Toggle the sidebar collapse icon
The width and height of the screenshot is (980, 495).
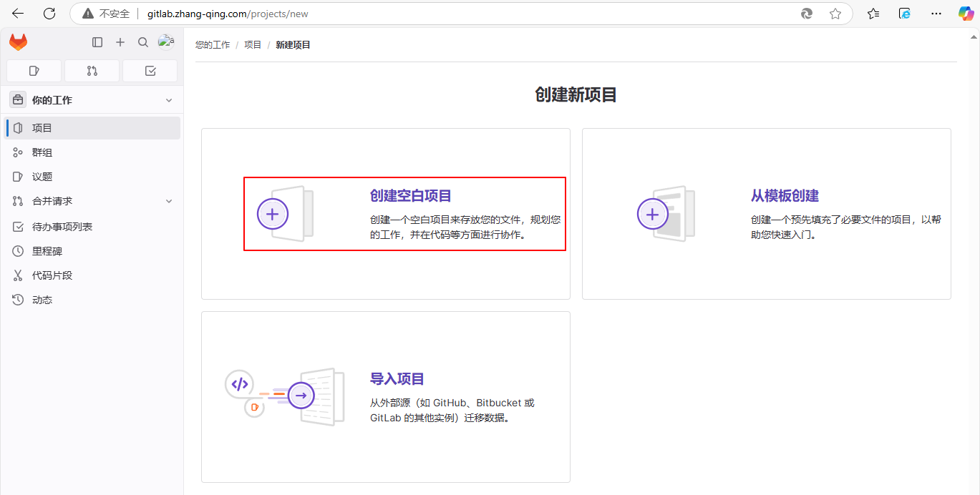tap(97, 43)
